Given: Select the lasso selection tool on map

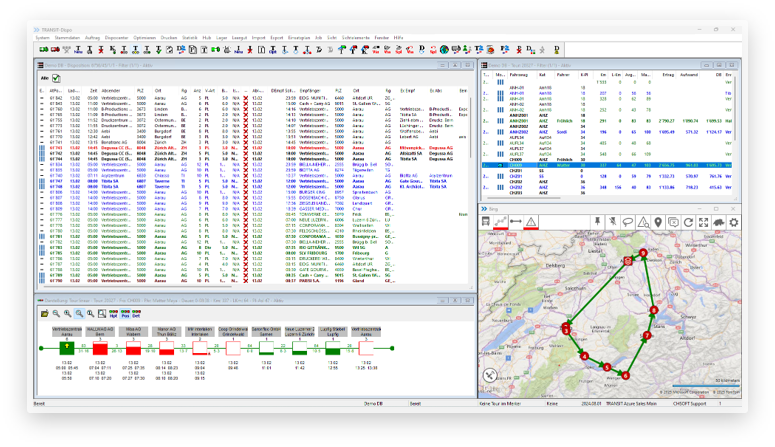Looking at the screenshot, I should pos(630,222).
